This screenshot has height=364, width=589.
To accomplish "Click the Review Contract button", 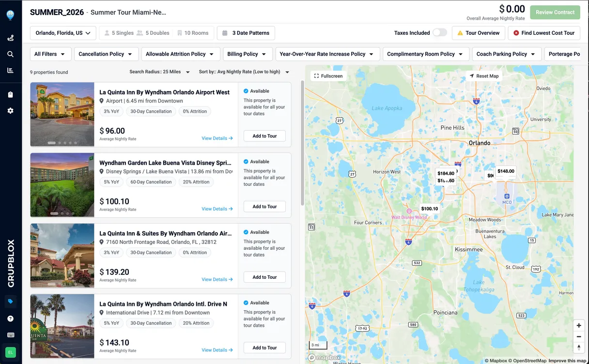I will pos(555,13).
